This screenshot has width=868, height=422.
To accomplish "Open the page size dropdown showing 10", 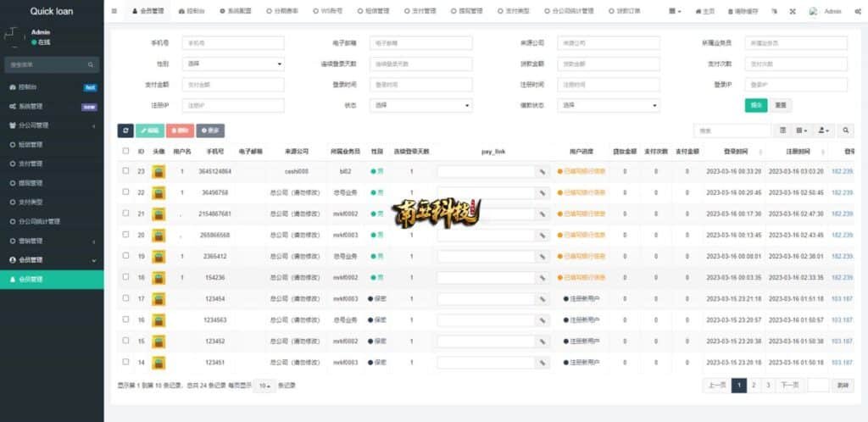I will pos(265,386).
